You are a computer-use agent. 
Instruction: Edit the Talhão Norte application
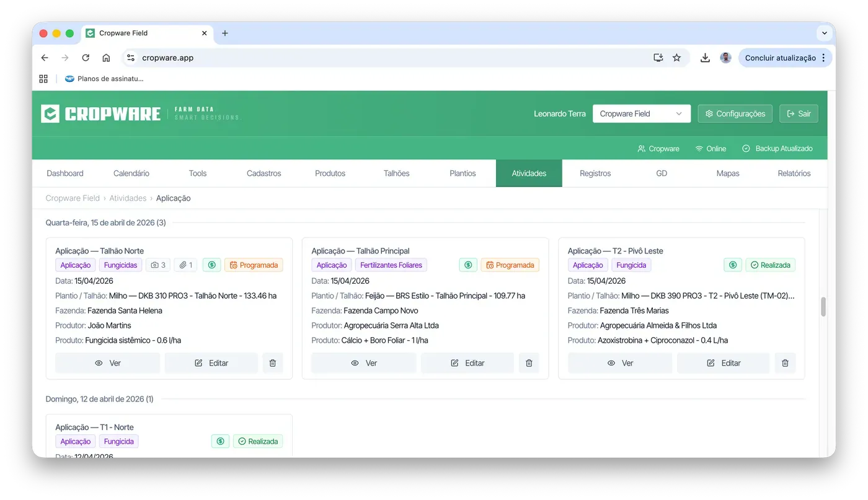pyautogui.click(x=211, y=363)
